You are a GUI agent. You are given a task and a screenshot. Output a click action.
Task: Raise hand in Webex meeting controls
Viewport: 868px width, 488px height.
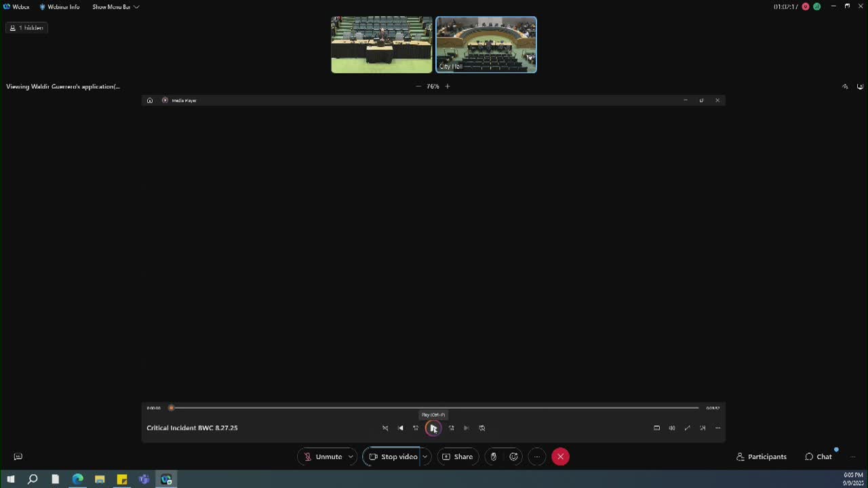(494, 457)
